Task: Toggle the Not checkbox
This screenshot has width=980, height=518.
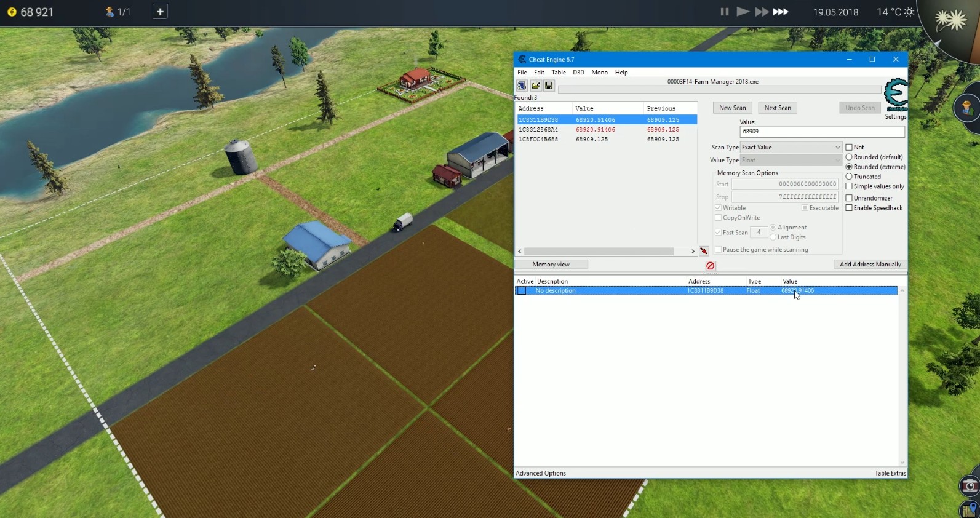Action: click(849, 148)
